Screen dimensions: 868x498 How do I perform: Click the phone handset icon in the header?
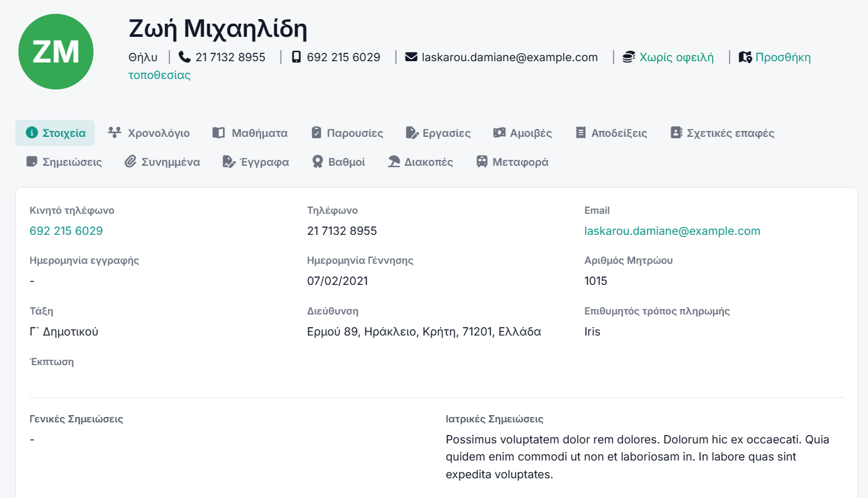click(x=184, y=57)
